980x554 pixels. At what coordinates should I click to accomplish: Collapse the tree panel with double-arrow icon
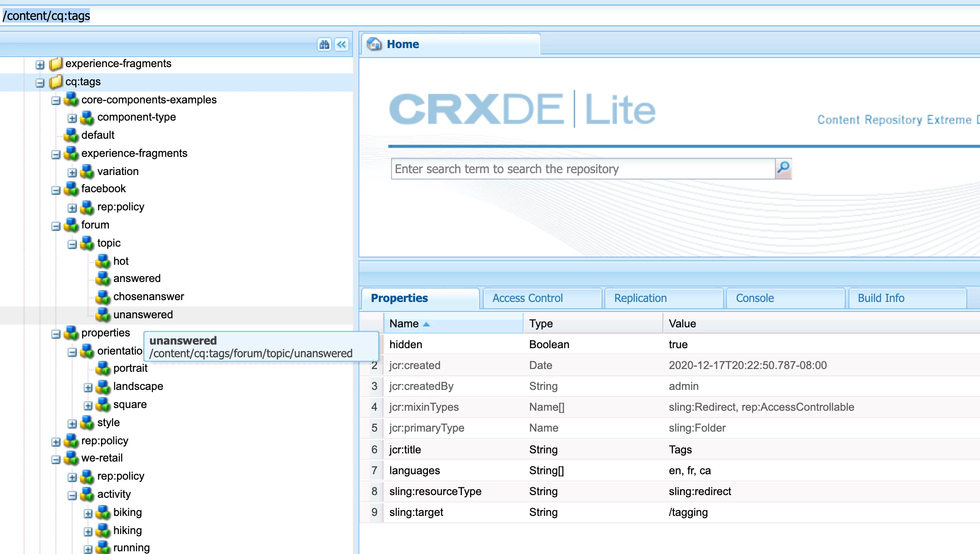point(342,44)
